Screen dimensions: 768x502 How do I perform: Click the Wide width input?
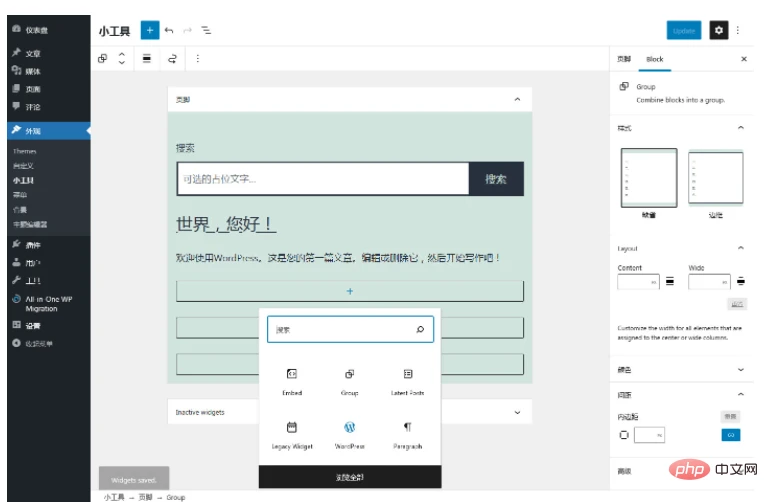[x=709, y=282]
